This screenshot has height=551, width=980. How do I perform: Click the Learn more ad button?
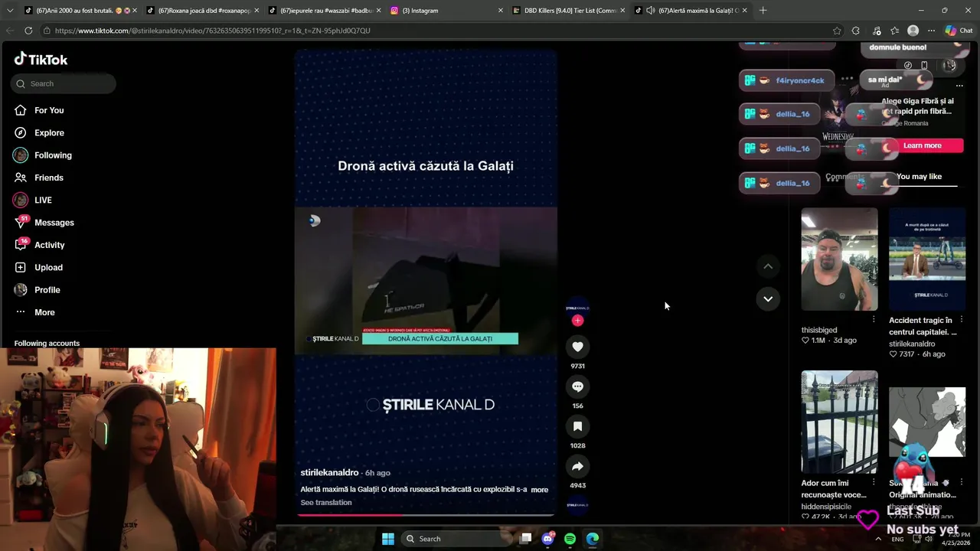923,145
